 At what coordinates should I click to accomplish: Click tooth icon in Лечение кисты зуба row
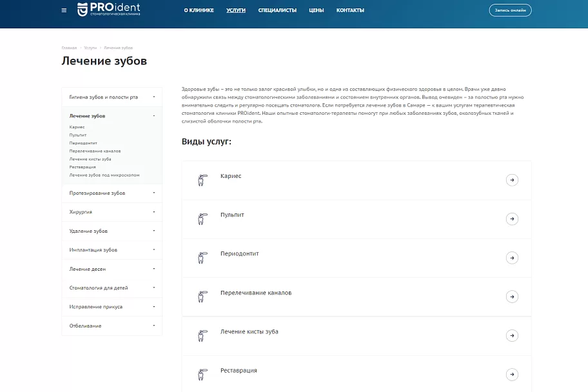202,336
